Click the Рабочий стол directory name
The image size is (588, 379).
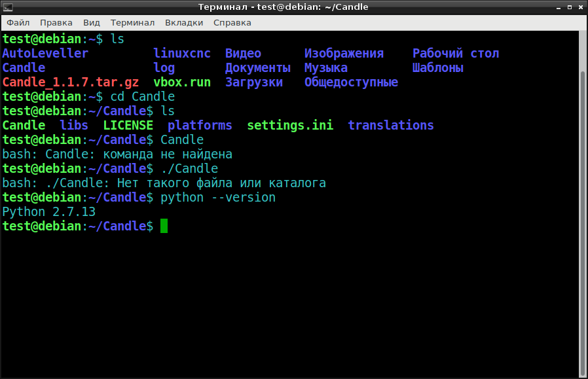click(x=456, y=53)
